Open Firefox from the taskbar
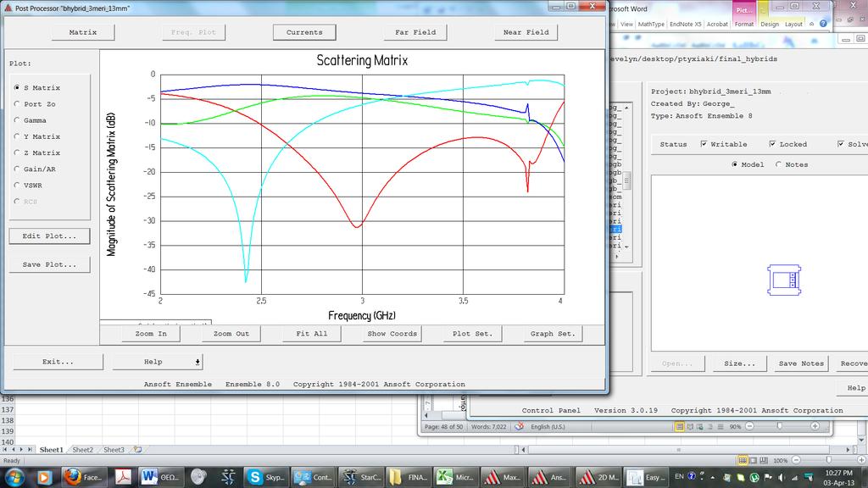 pos(82,477)
